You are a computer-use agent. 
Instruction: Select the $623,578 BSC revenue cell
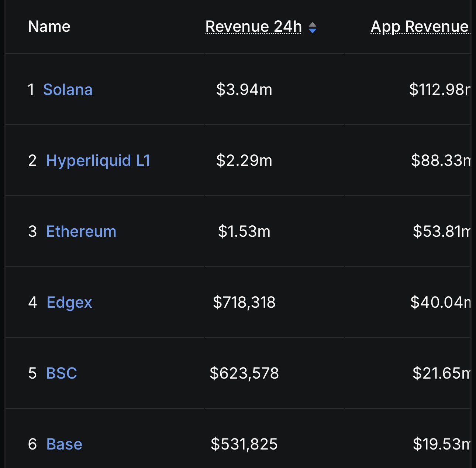coord(244,373)
